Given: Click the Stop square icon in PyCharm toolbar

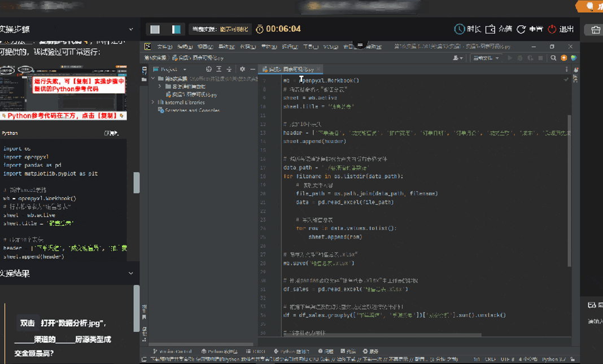Looking at the screenshot, I should pyautogui.click(x=540, y=58).
